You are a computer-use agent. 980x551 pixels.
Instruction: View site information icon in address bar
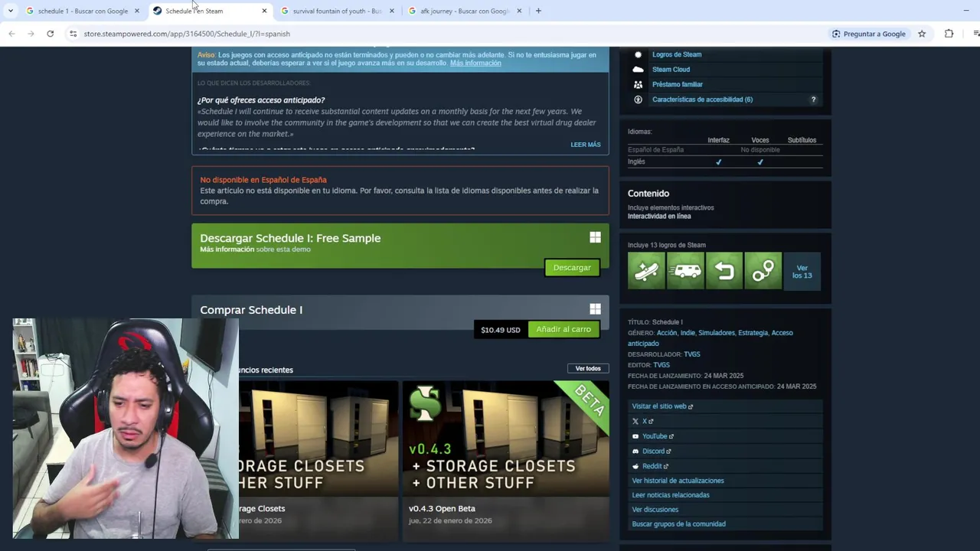click(x=73, y=34)
